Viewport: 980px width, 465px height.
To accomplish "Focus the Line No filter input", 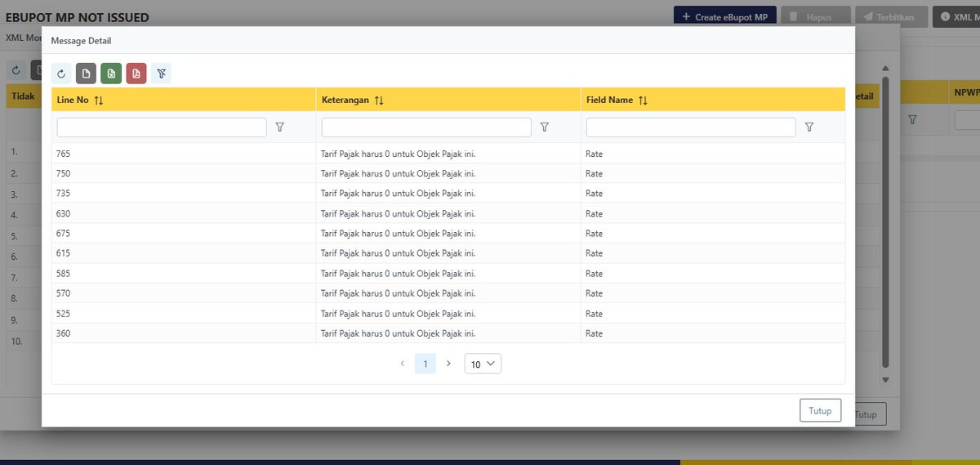I will pos(162,127).
